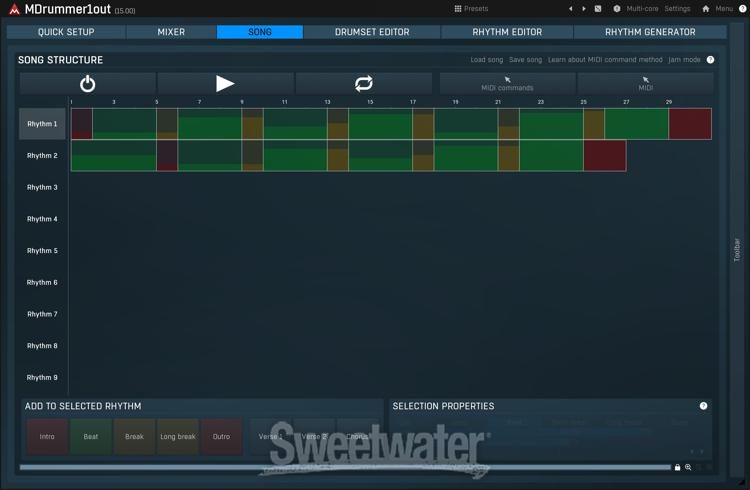Click bar 17 on the timeline ruler

[413, 102]
